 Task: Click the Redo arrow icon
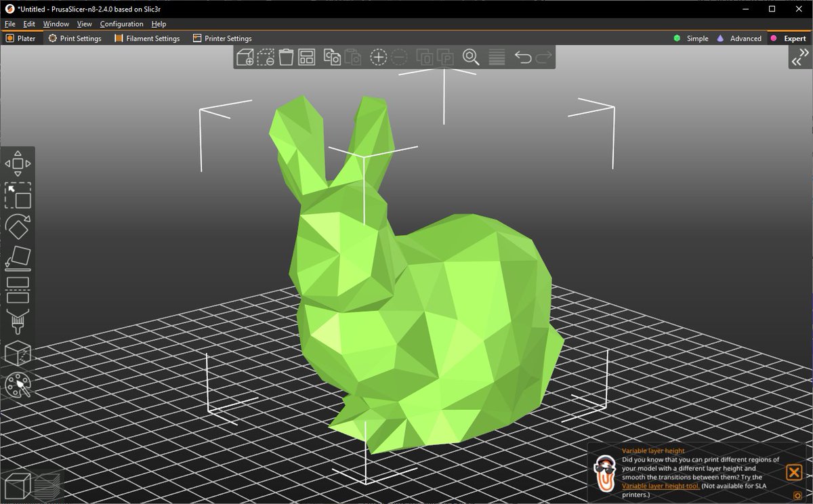pyautogui.click(x=543, y=58)
